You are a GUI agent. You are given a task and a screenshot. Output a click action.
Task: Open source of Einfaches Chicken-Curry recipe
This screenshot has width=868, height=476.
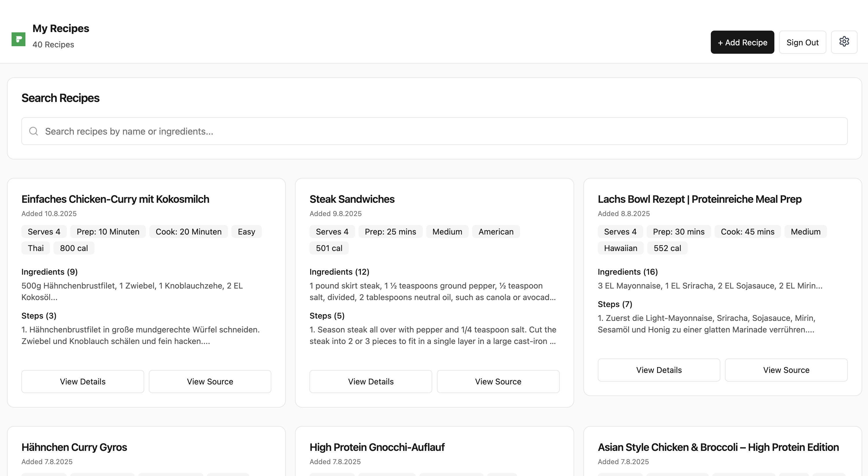(209, 381)
